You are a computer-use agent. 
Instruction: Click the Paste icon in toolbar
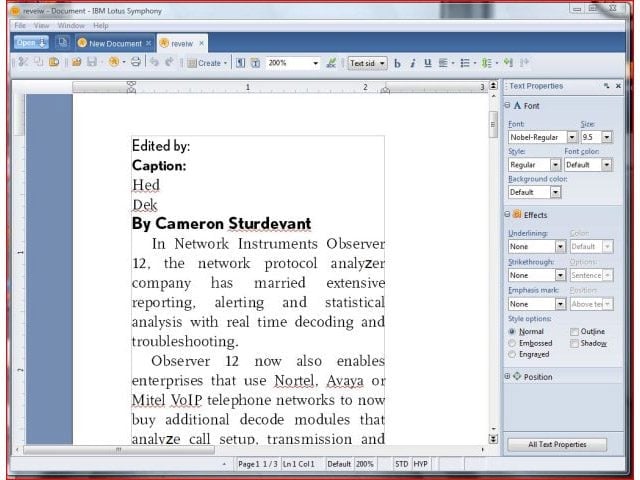(54, 62)
